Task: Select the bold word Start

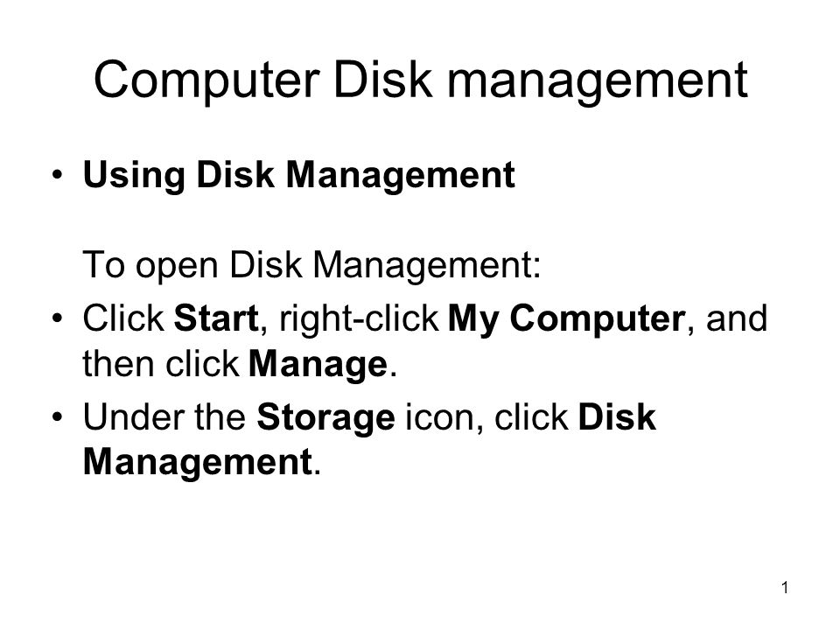Action: 216,318
